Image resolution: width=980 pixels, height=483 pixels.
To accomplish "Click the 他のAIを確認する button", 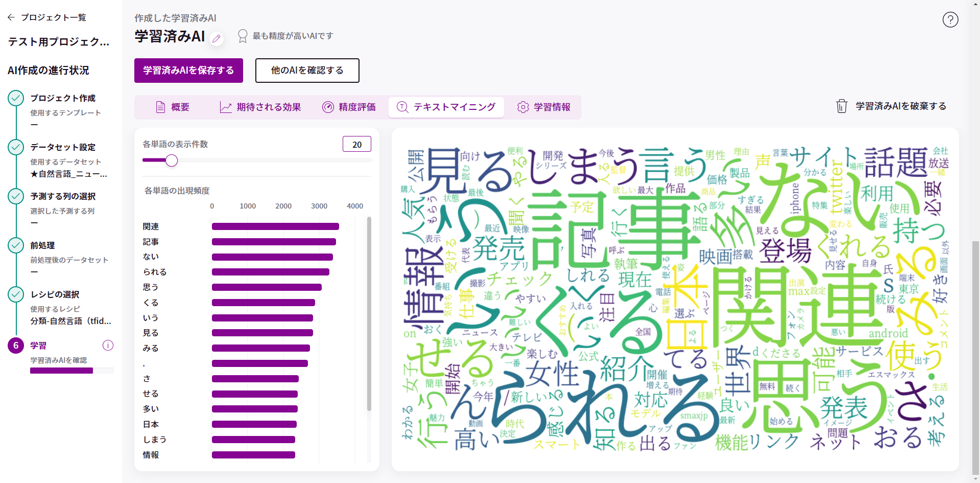I will [307, 71].
